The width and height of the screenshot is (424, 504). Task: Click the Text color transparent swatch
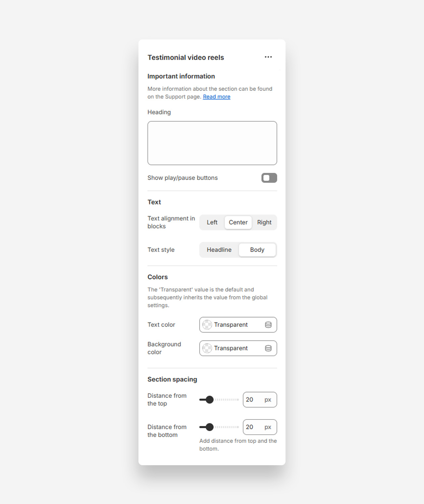point(207,325)
